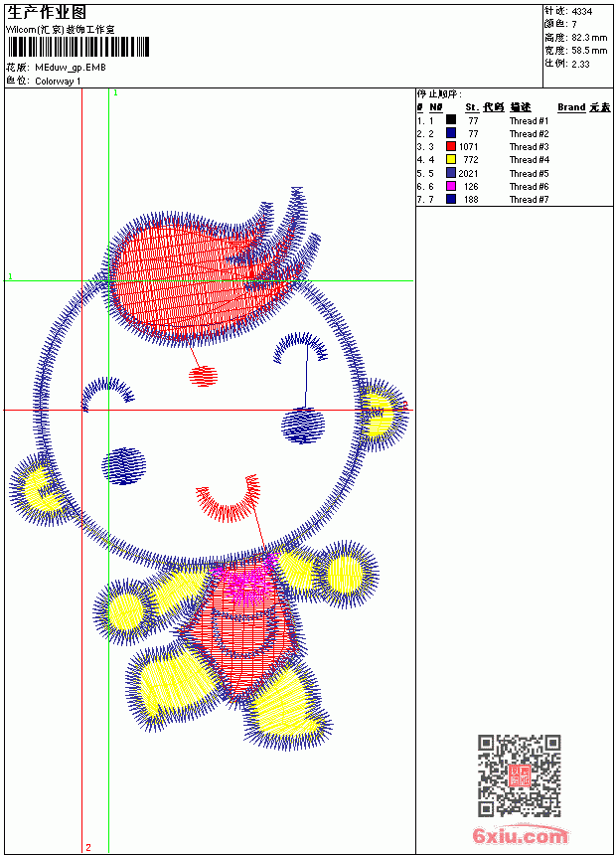Pick the red swatch for Thread #3
The height and width of the screenshot is (855, 616).
coord(451,146)
